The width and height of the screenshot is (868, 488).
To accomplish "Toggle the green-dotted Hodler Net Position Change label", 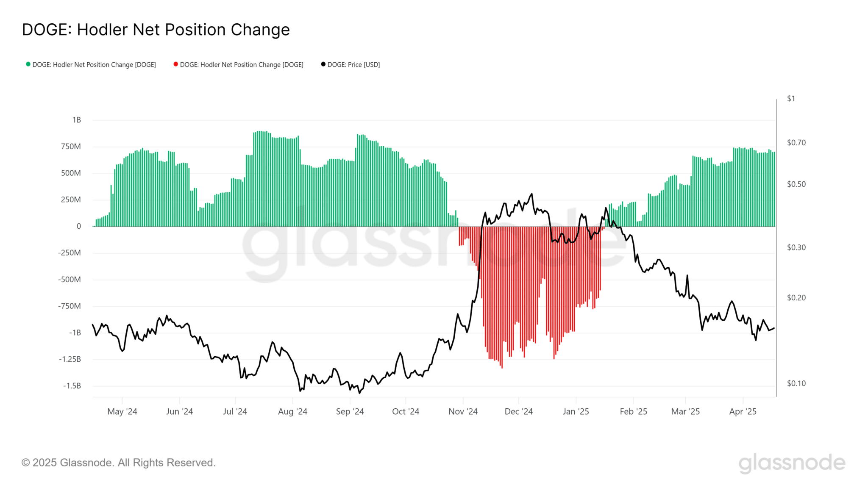I will (x=94, y=65).
